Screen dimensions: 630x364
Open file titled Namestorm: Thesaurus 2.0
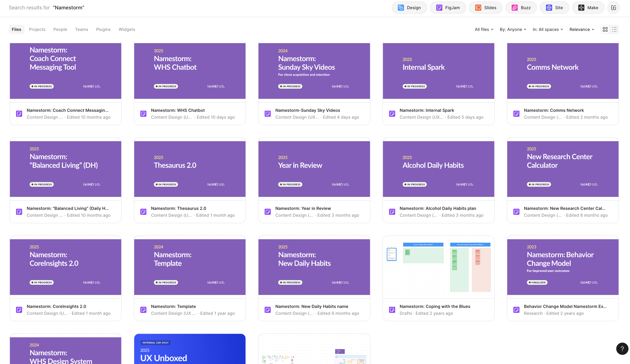pyautogui.click(x=178, y=208)
